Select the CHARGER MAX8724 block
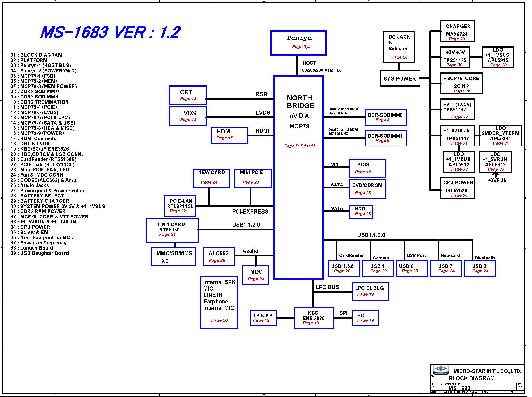532x397 pixels. click(457, 31)
